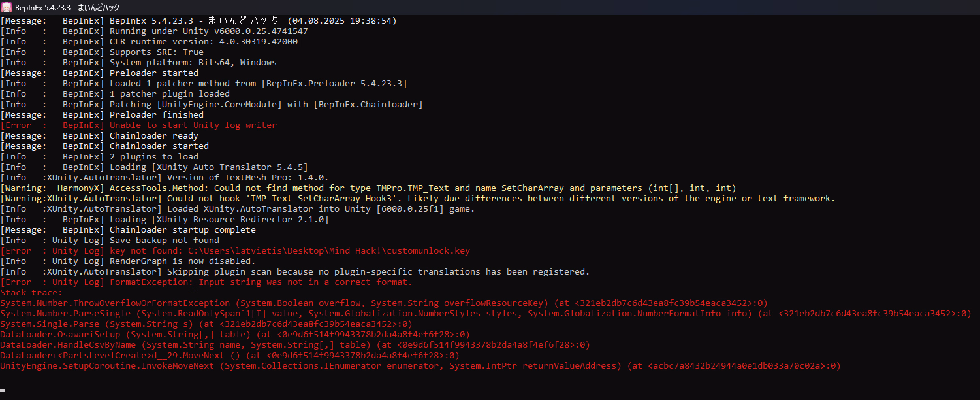Click the red 'Unable to start Unity log writer' error
980x400 pixels.
click(x=193, y=125)
